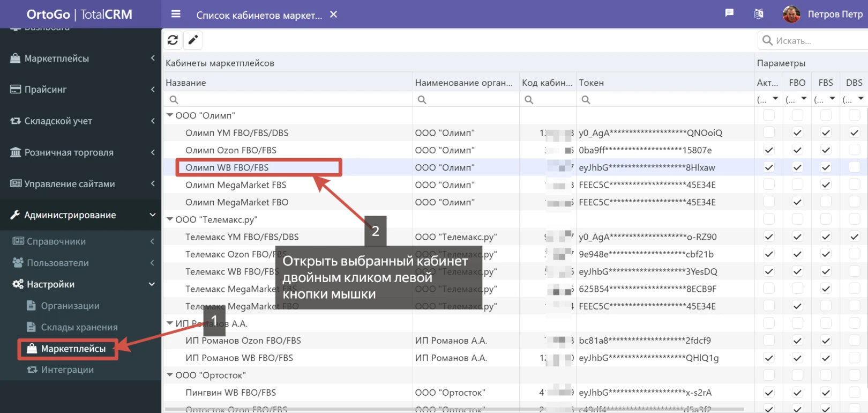This screenshot has height=413, width=868.
Task: Click the refresh icon in the toolbar
Action: (173, 40)
